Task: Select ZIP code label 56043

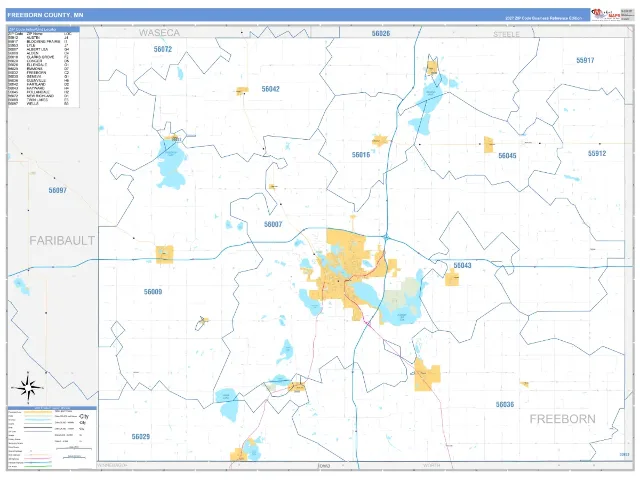Action: pyautogui.click(x=462, y=266)
